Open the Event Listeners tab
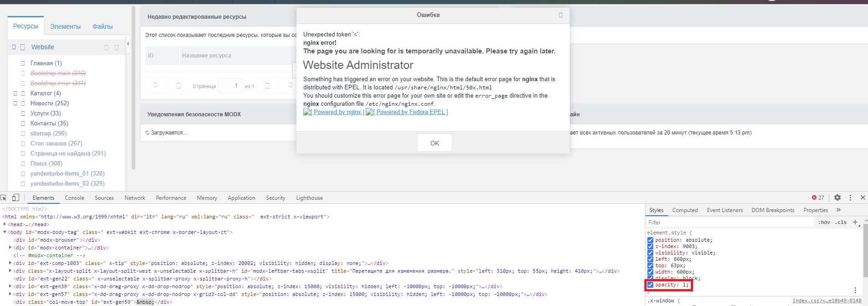The width and height of the screenshot is (868, 306). click(x=725, y=210)
